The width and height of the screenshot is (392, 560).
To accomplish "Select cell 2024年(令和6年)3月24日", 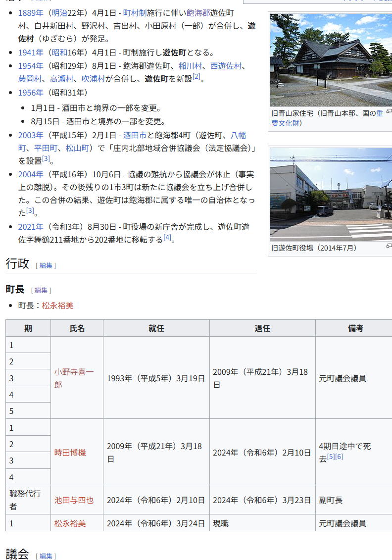I will coord(156,523).
